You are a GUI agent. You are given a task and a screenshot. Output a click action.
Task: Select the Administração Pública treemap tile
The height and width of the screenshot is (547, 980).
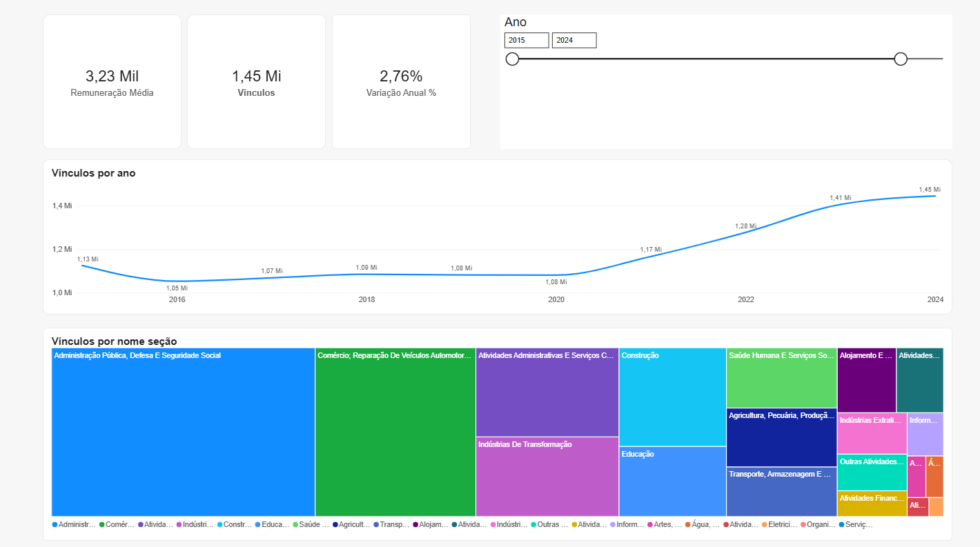pos(183,432)
